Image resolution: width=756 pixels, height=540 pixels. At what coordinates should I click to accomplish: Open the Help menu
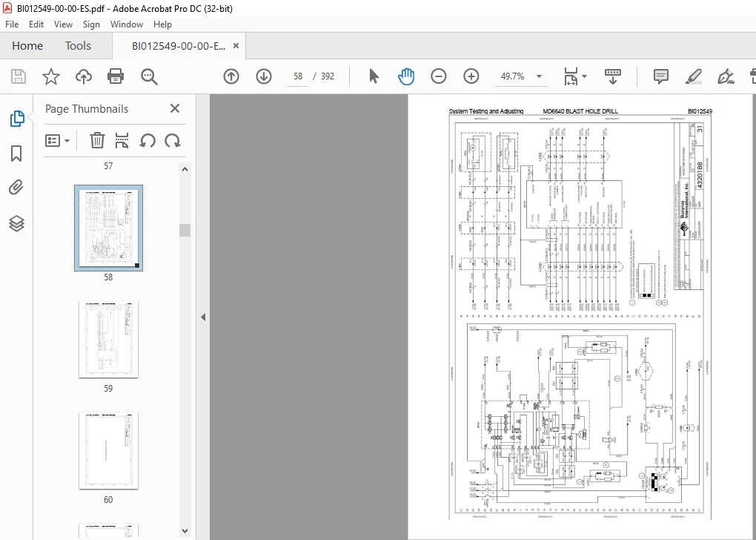[x=162, y=24]
